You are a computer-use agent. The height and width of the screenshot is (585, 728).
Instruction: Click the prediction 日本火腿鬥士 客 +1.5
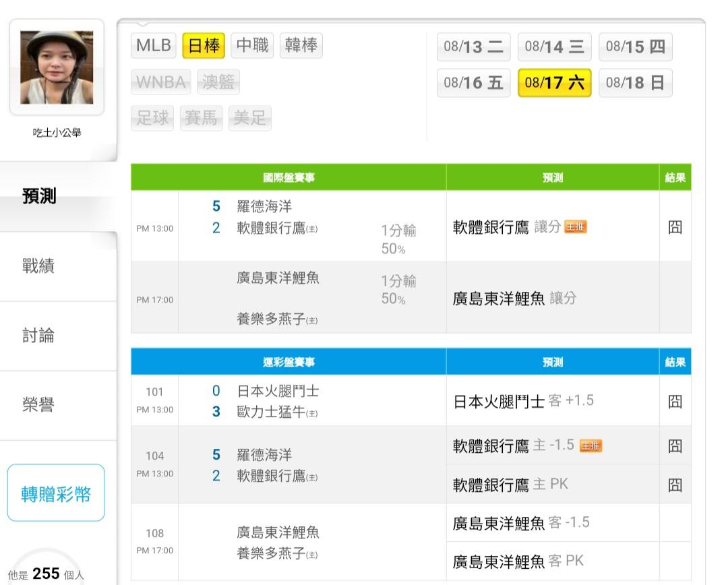tap(523, 401)
